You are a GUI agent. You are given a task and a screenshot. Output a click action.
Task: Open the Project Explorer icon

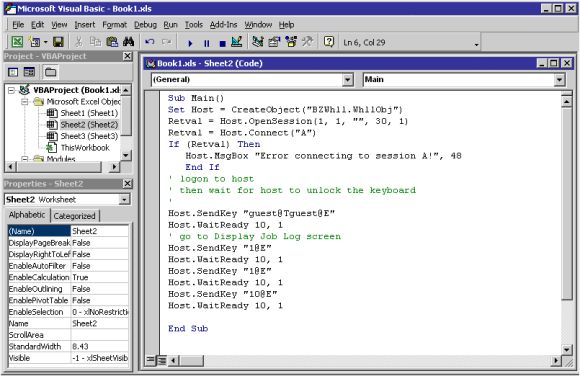pyautogui.click(x=258, y=42)
